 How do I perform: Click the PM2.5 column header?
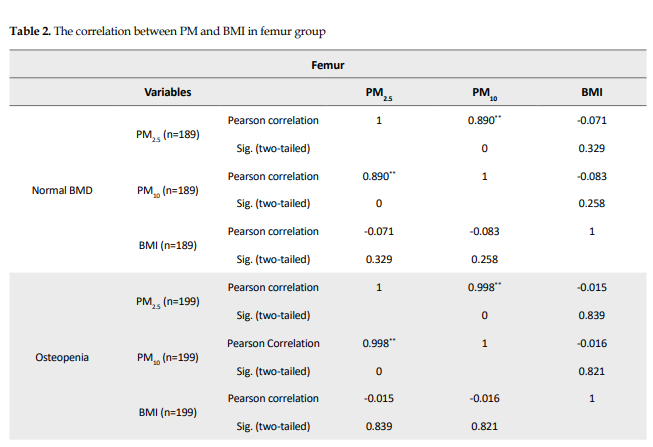pyautogui.click(x=379, y=94)
